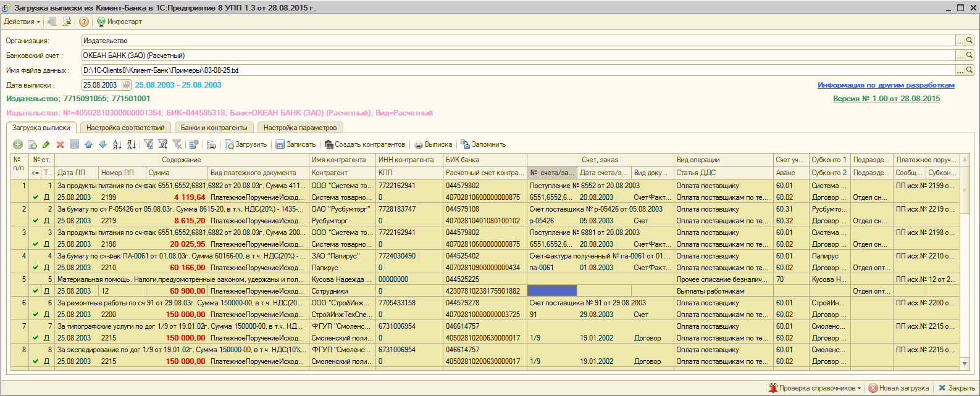Open the Действия dropdown menu
Viewport: 980px width, 396px height.
click(x=22, y=22)
